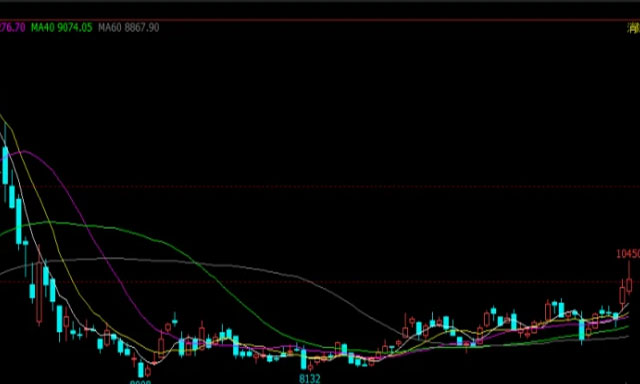
Task: Click the second-to-last red candlestick at right
Action: (622, 295)
